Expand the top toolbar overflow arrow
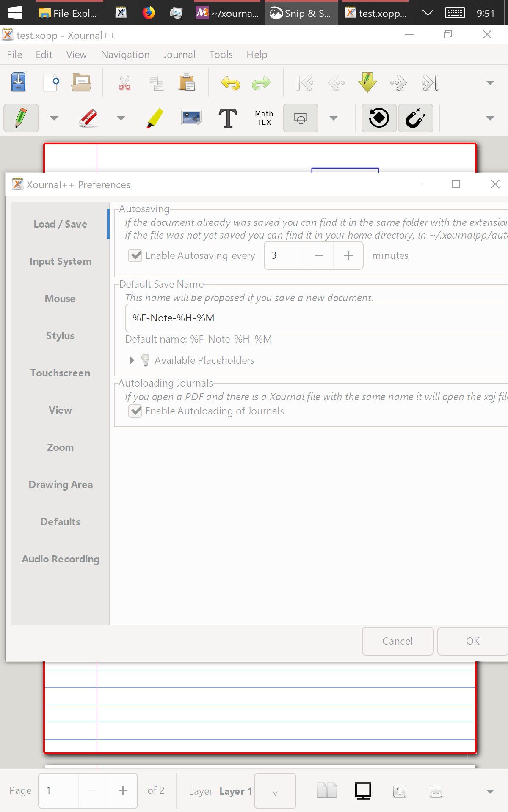The width and height of the screenshot is (508, 812). pos(490,83)
